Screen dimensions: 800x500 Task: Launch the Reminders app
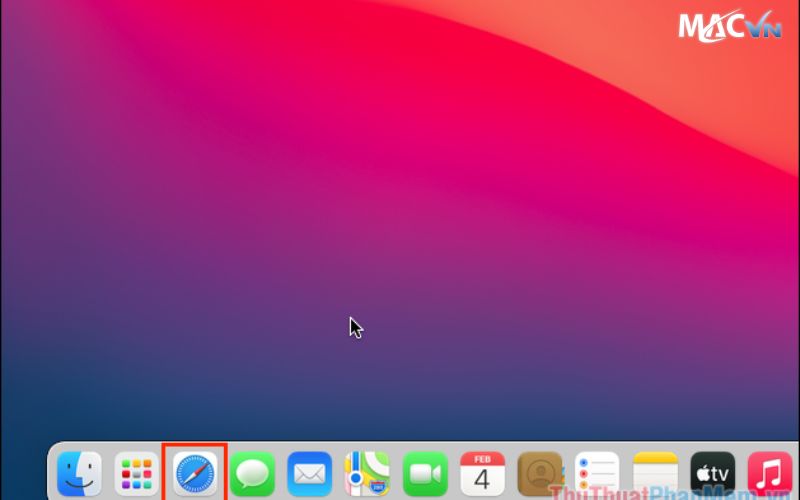(597, 473)
